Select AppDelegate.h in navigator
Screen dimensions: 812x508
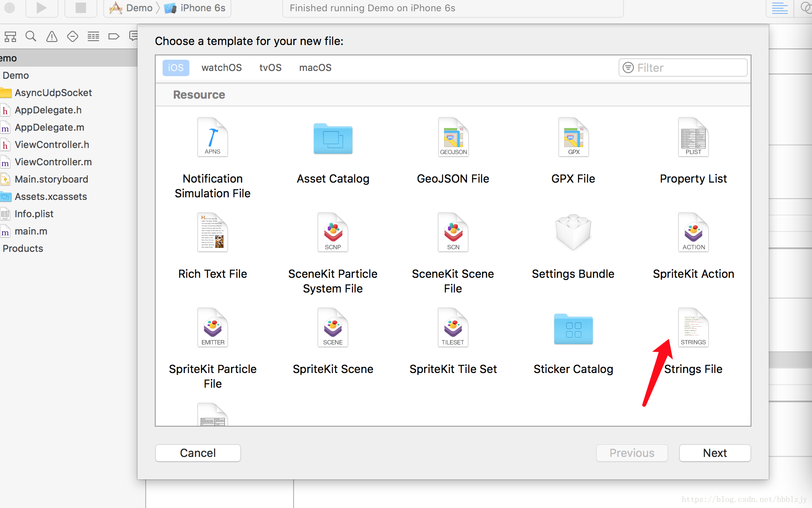(48, 110)
